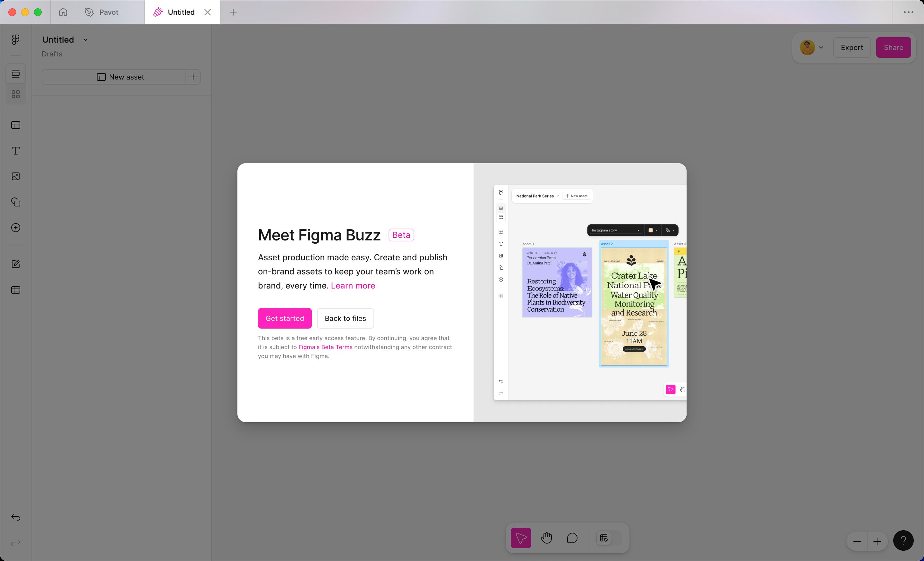This screenshot has height=561, width=924.
Task: Click the Get started button
Action: tap(285, 318)
